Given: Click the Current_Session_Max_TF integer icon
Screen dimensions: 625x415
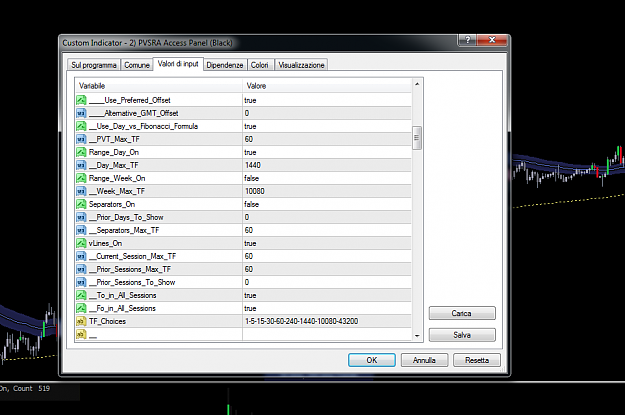Looking at the screenshot, I should point(81,256).
